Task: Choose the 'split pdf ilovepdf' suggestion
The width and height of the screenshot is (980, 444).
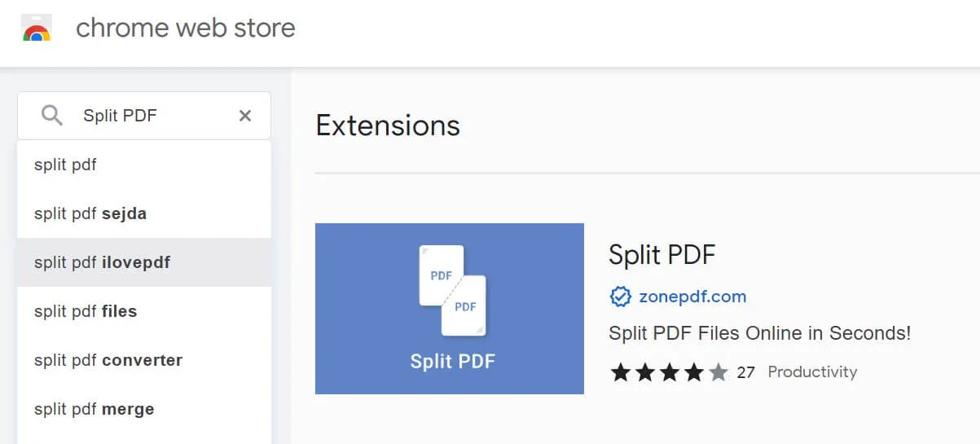Action: pos(103,262)
